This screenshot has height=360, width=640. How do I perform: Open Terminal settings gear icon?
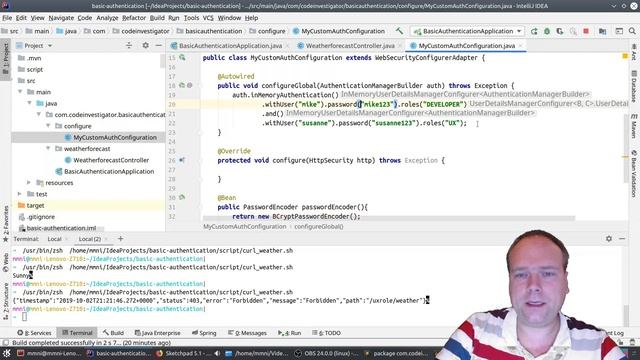click(609, 239)
